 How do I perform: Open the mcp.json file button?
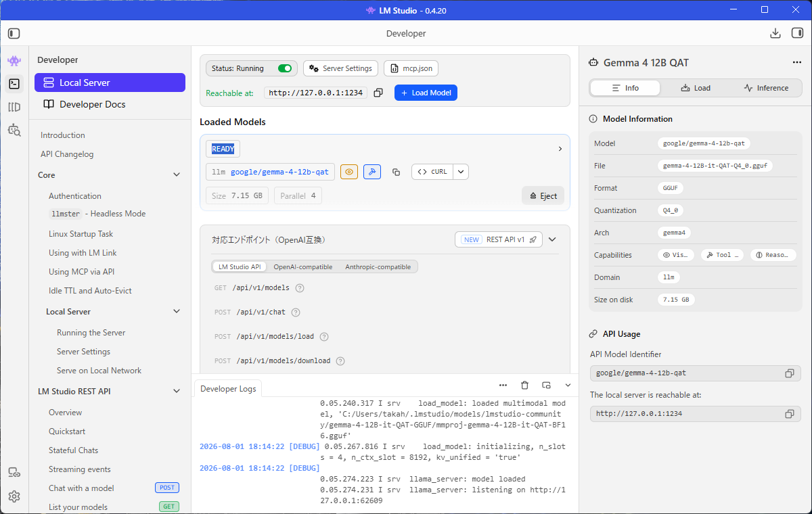tap(411, 68)
